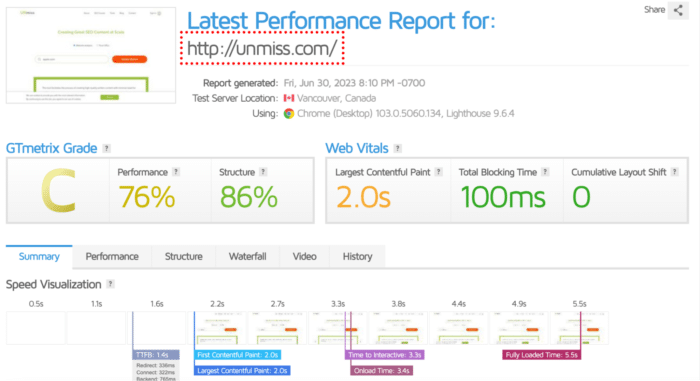Click Structure score help icon
This screenshot has width=700, height=381.
263,172
